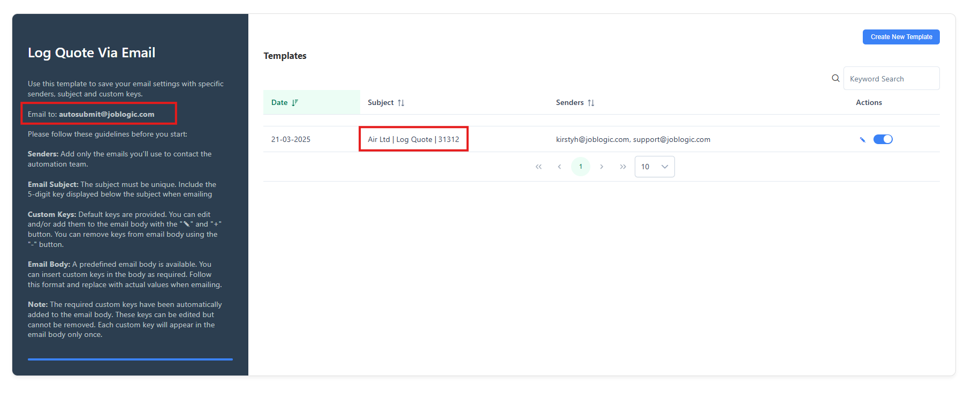
Task: Go to next page arrow
Action: [x=602, y=167]
